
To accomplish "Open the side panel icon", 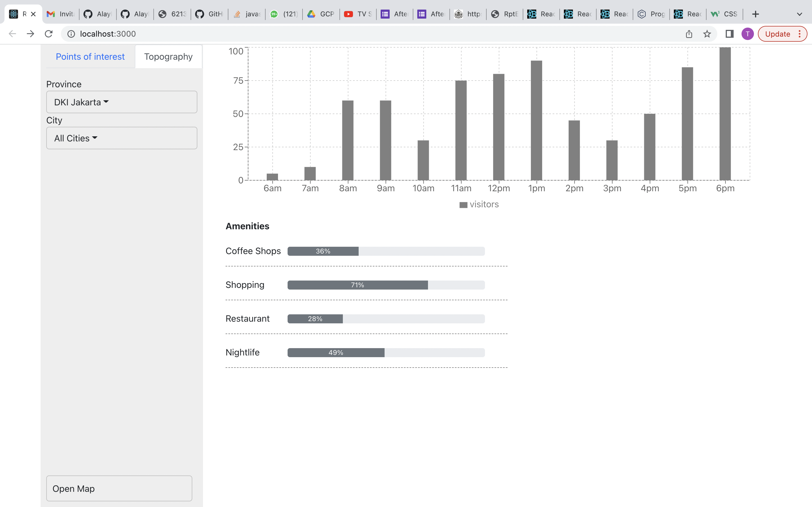I will click(729, 34).
